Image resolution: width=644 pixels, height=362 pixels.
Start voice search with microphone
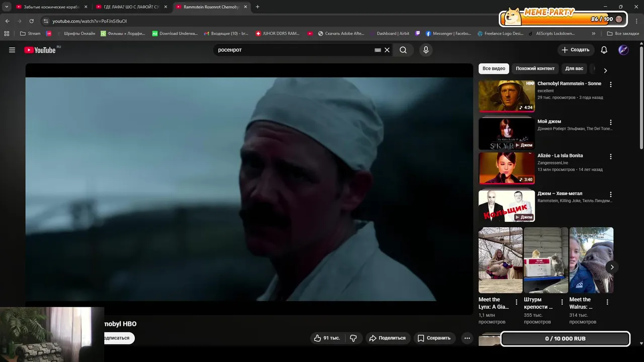(426, 50)
